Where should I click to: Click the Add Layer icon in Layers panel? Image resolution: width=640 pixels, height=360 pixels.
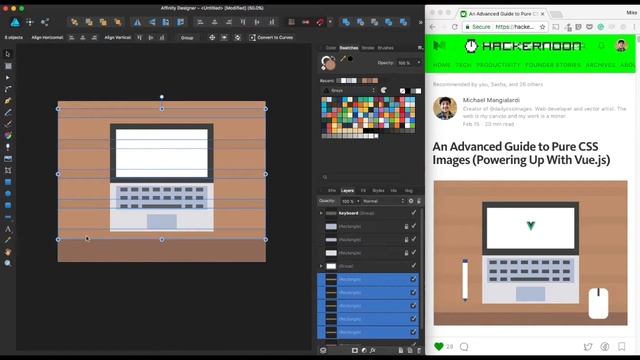(x=400, y=350)
